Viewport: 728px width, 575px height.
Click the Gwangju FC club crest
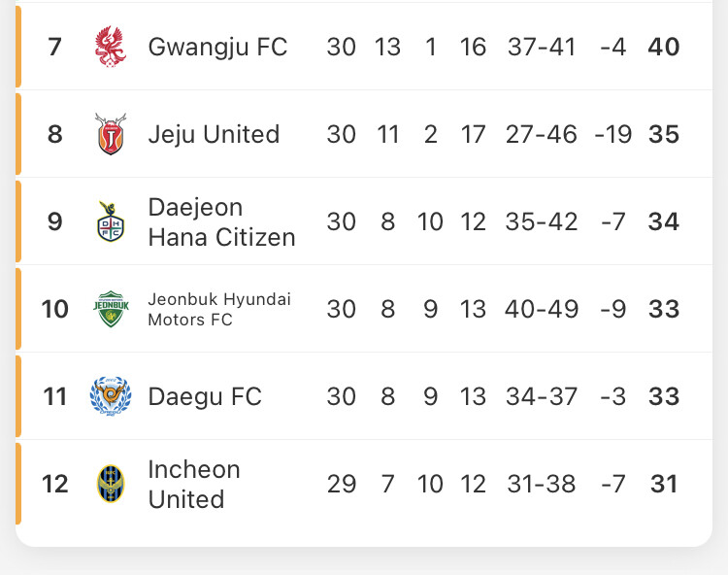pos(111,47)
